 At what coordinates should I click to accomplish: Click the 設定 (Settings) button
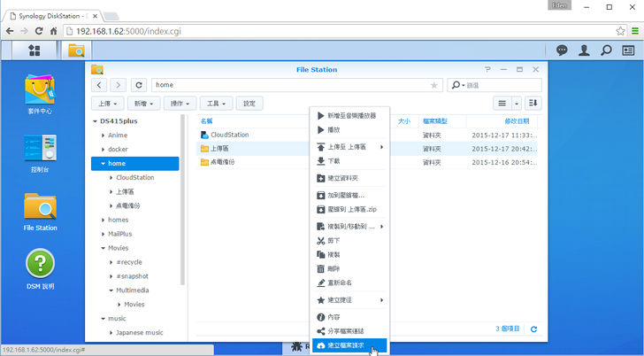(249, 104)
